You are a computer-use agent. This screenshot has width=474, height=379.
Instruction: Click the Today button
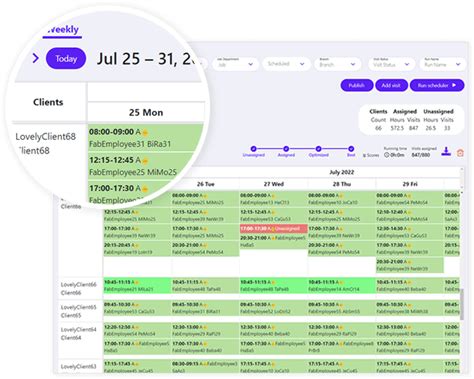[x=66, y=59]
